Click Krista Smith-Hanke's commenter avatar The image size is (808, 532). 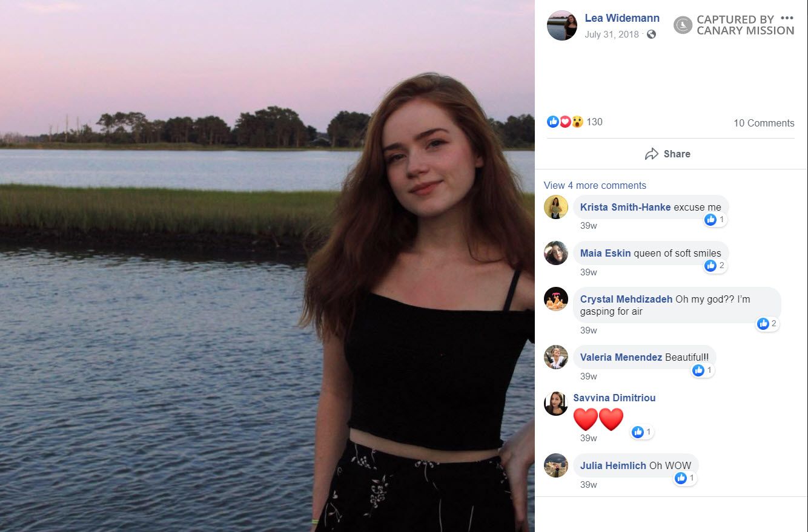coord(556,207)
